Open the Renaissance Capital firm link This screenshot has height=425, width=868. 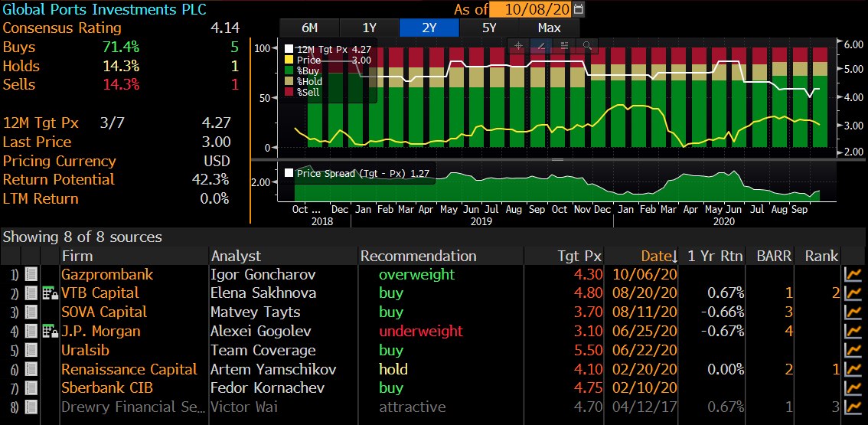129,369
